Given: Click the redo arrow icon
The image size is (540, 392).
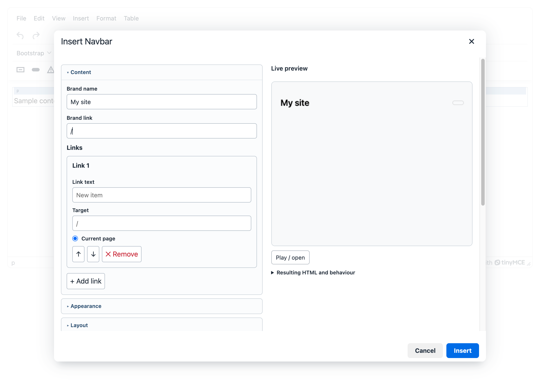Looking at the screenshot, I should (x=36, y=35).
